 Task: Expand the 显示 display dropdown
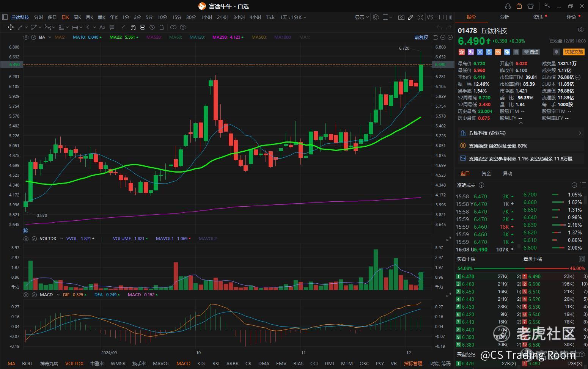coord(362,17)
